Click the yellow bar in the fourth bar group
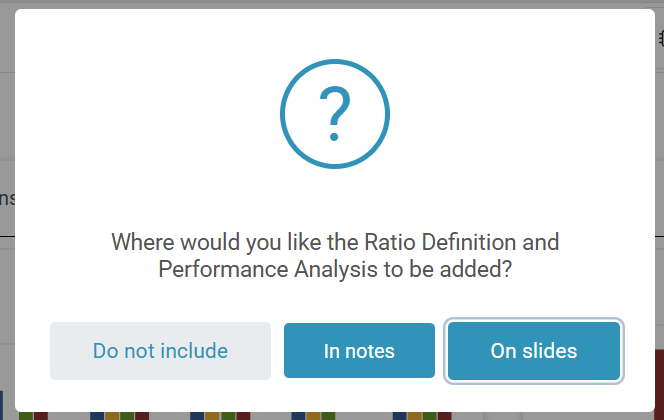The height and width of the screenshot is (420, 664). (x=313, y=416)
